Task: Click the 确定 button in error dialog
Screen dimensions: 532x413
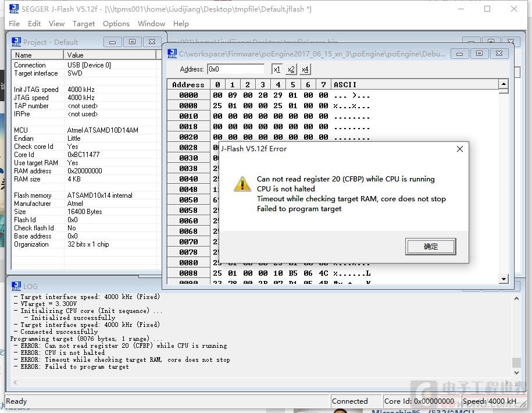Action: click(x=431, y=247)
